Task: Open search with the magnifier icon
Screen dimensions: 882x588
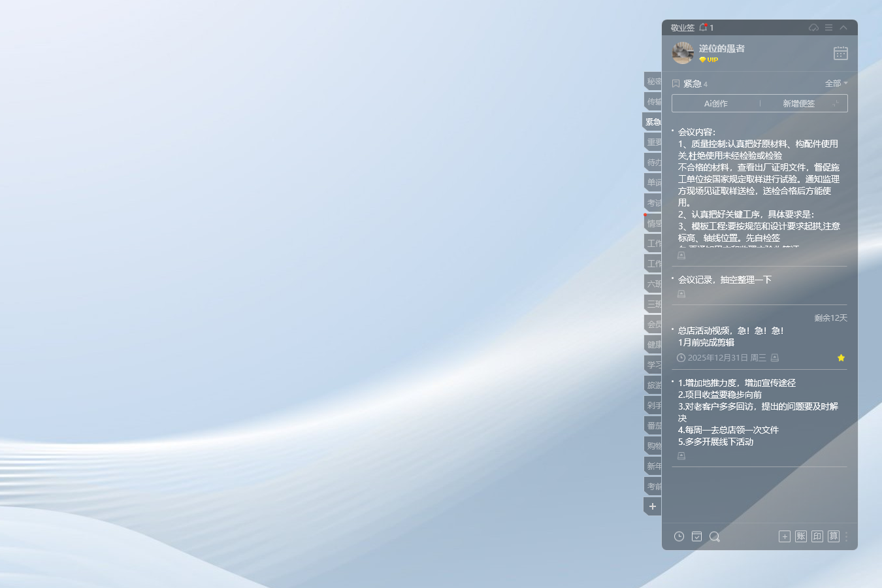Action: [x=715, y=536]
